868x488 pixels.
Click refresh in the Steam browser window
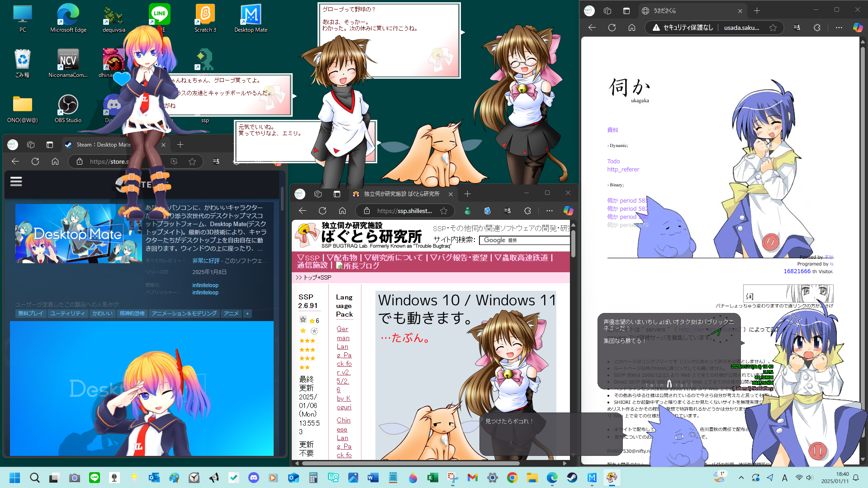pyautogui.click(x=35, y=161)
